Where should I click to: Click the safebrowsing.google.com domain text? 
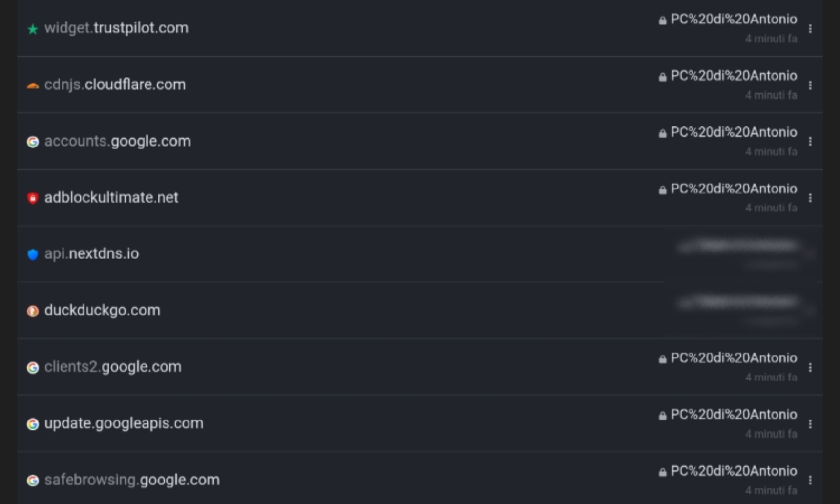(x=132, y=480)
